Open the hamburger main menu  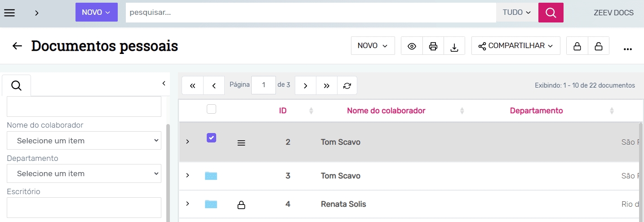tap(9, 13)
